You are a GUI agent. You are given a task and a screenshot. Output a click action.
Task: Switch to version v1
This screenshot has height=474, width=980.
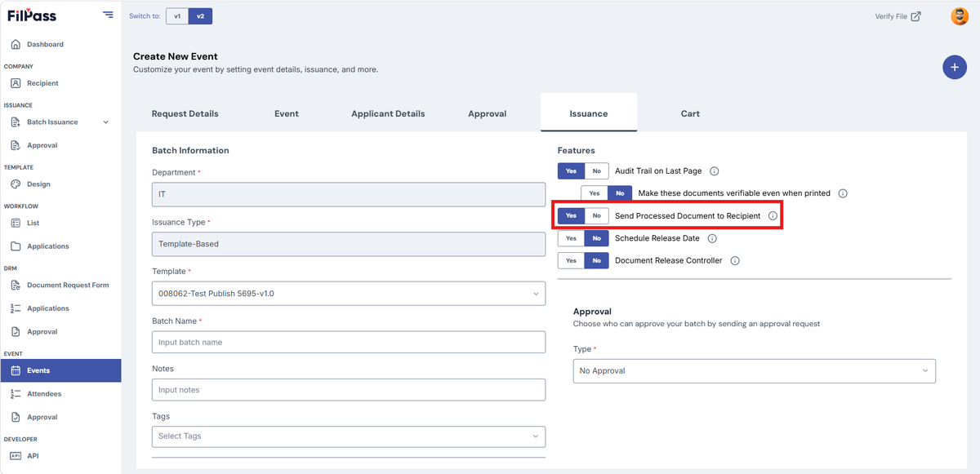tap(177, 16)
